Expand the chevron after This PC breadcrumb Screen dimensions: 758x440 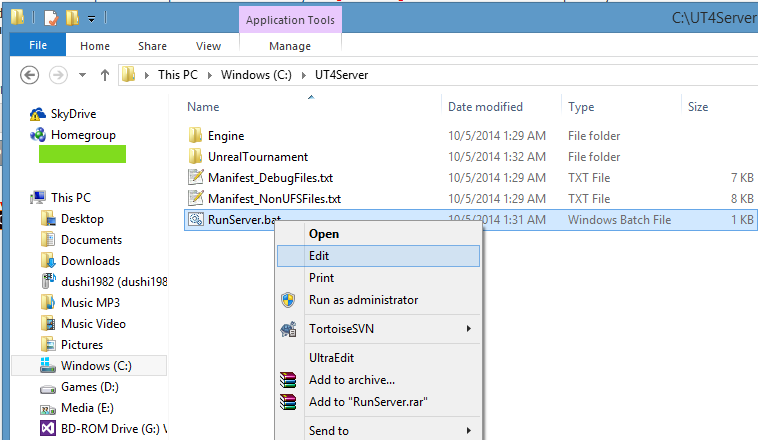pyautogui.click(x=210, y=75)
